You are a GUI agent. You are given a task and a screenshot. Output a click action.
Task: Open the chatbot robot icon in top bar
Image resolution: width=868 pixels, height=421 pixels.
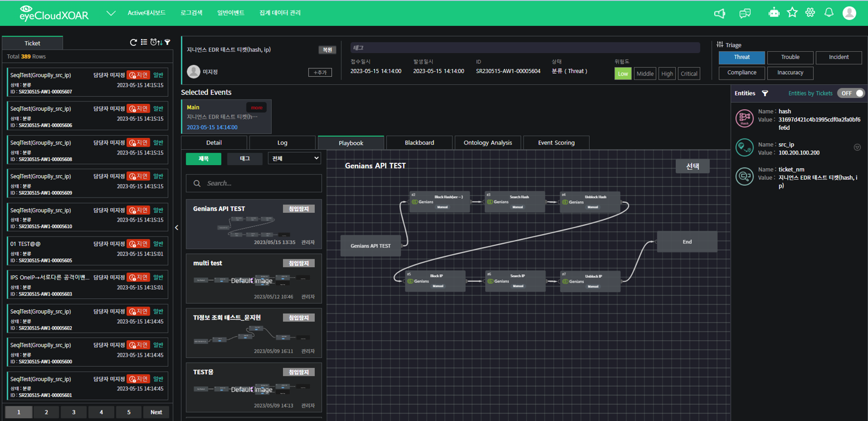tap(774, 12)
